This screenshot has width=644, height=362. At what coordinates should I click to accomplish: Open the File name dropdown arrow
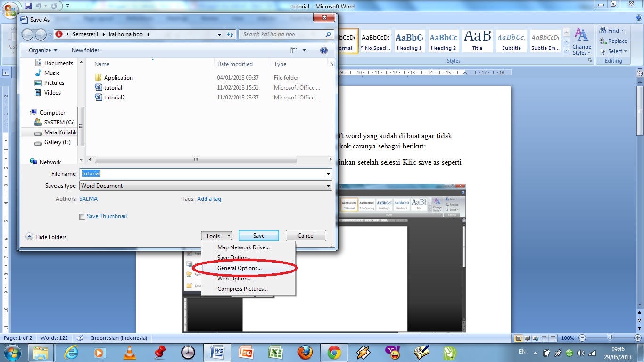(x=329, y=174)
